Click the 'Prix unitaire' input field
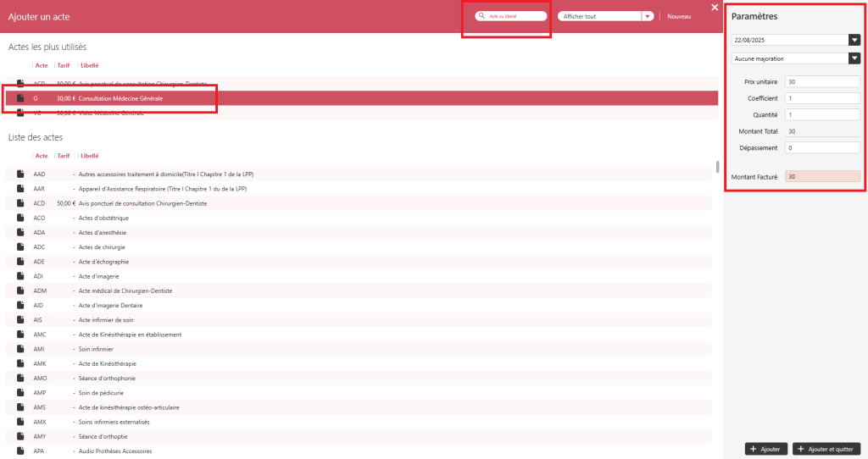 [822, 82]
